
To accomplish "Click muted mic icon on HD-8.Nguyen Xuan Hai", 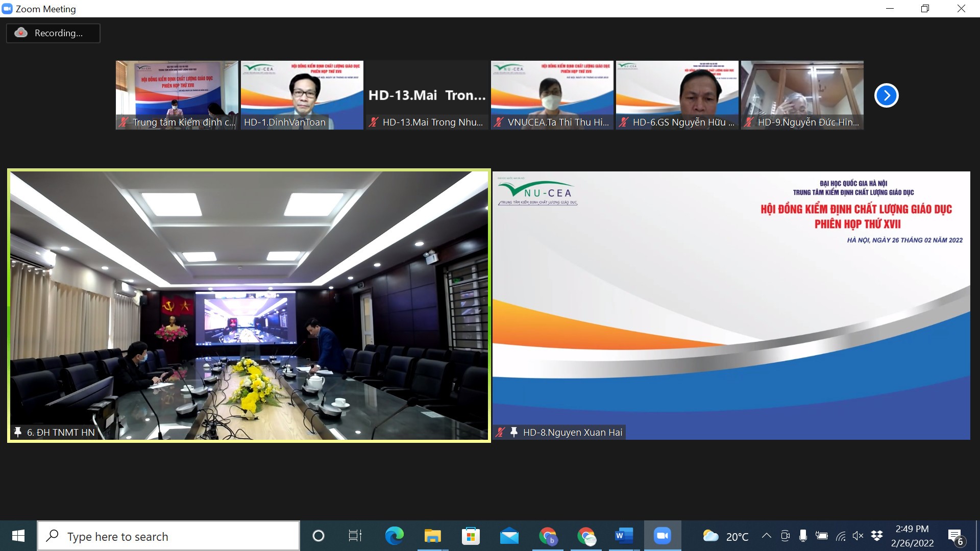I will (x=500, y=432).
